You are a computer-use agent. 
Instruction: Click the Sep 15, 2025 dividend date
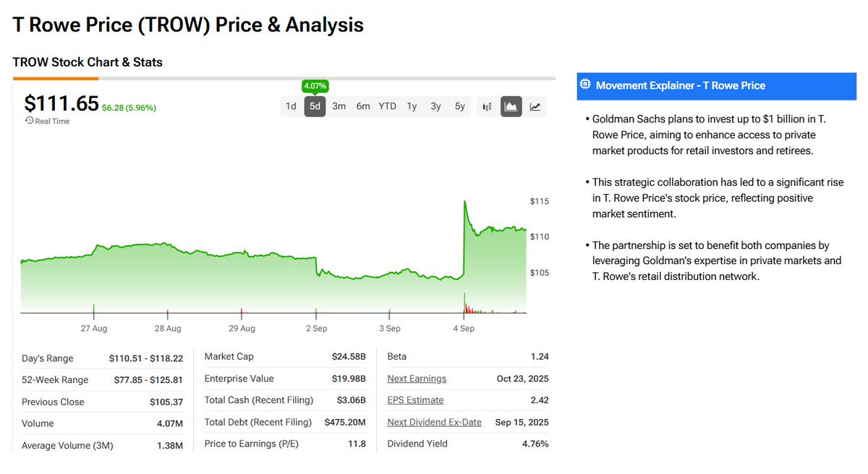(522, 422)
